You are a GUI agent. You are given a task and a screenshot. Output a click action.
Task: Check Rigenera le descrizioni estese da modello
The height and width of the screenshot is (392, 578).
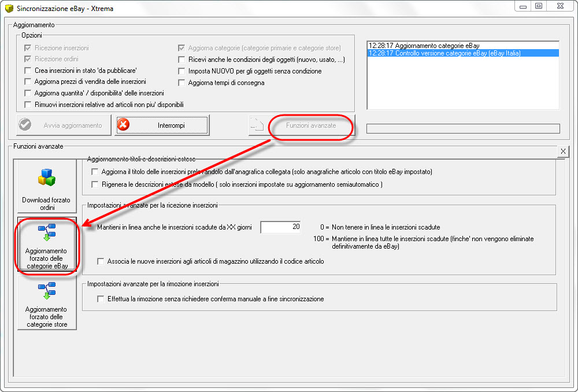95,184
